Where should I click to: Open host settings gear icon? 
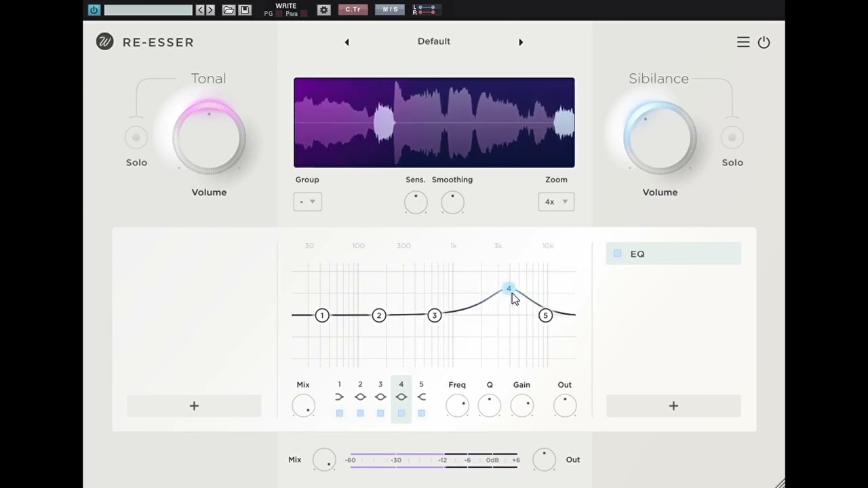323,9
